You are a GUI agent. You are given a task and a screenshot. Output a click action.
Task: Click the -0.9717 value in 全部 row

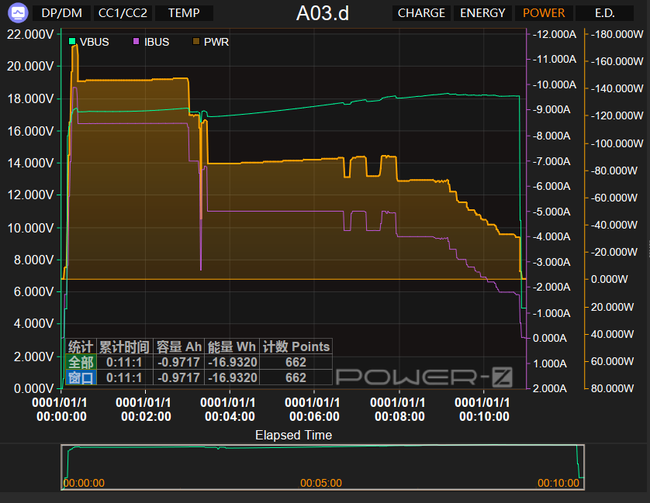pos(179,362)
